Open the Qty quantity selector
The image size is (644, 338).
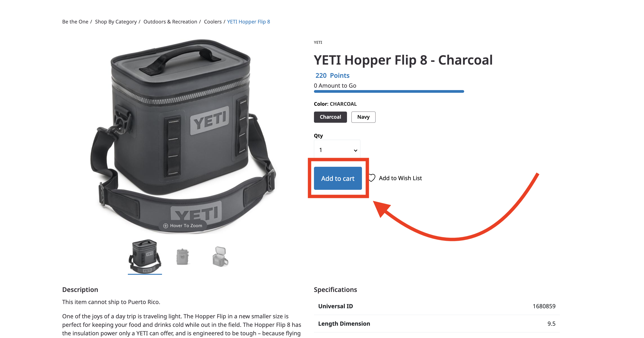(337, 150)
